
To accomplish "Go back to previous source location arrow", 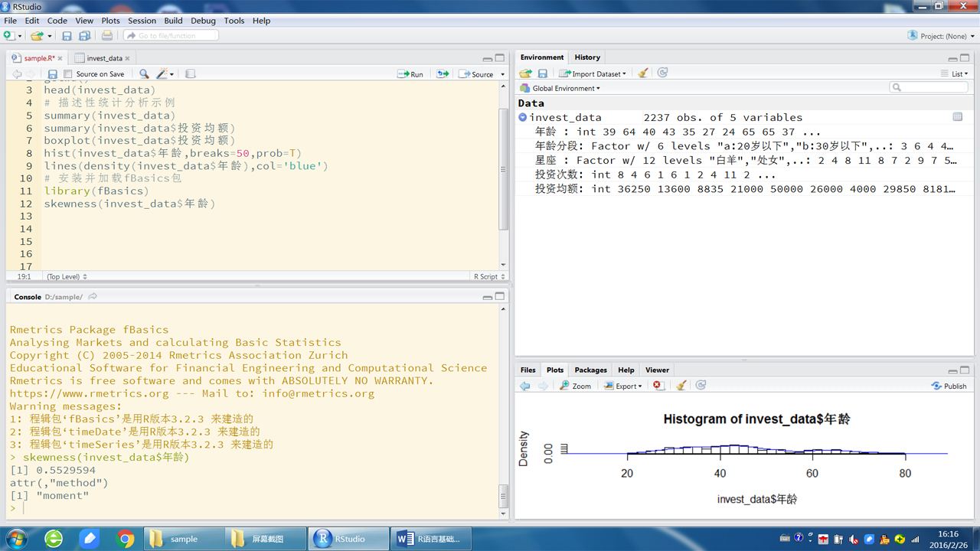I will 16,74.
